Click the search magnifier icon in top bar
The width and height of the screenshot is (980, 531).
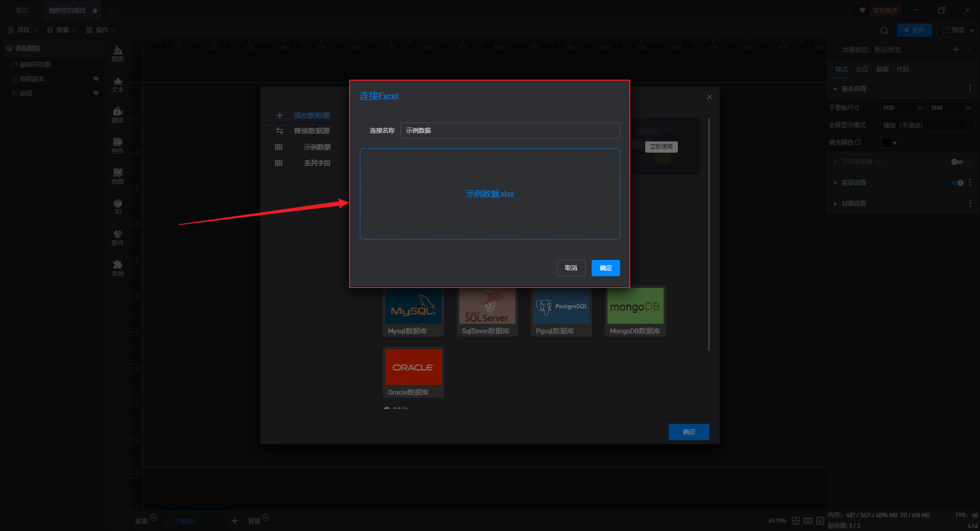[x=885, y=30]
